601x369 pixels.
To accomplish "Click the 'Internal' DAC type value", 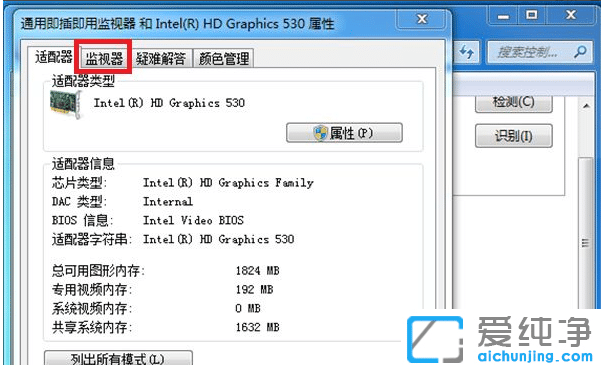I will point(168,202).
